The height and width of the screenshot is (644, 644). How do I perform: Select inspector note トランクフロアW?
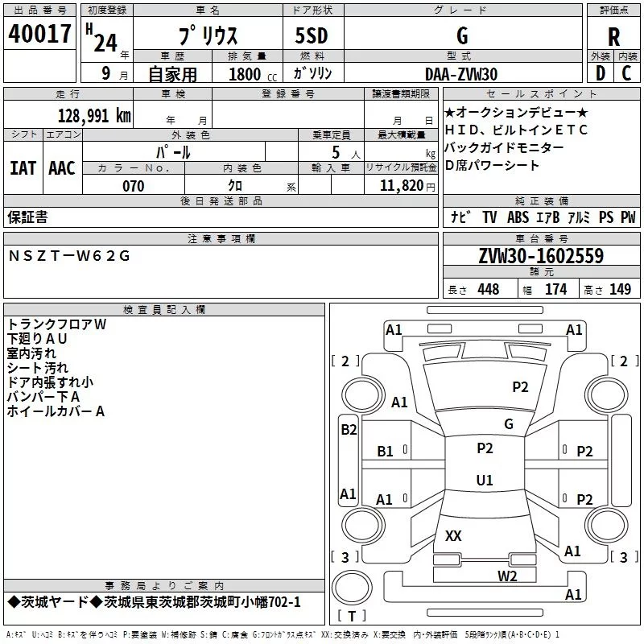(x=57, y=324)
